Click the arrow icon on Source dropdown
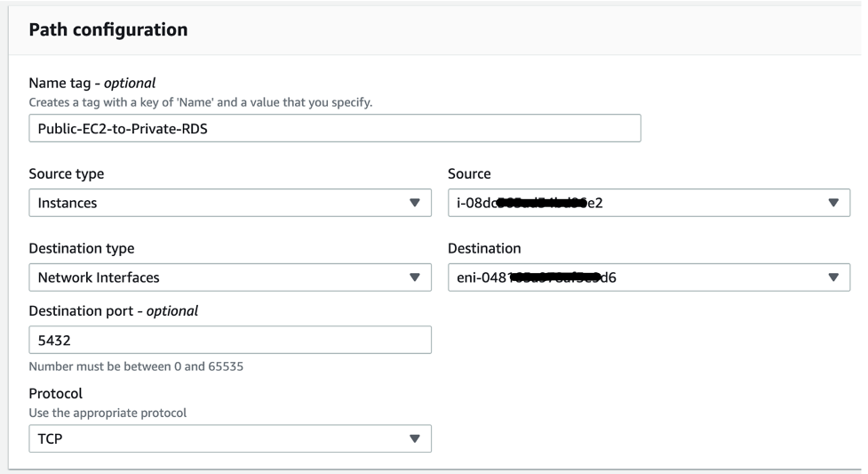The image size is (868, 474). click(832, 203)
